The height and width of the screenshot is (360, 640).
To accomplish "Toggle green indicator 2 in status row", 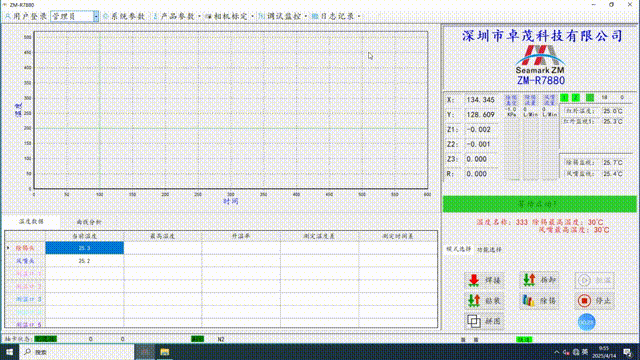I will click(576, 98).
